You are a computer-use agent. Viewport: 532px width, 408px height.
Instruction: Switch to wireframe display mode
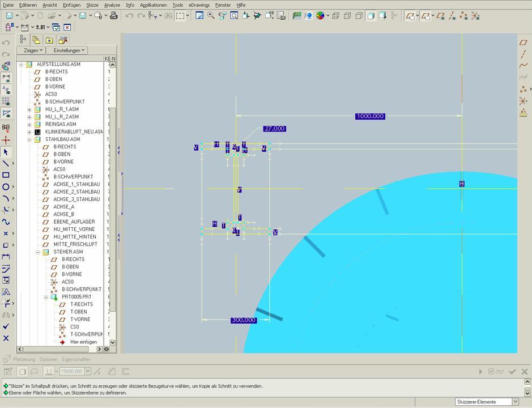pos(335,16)
